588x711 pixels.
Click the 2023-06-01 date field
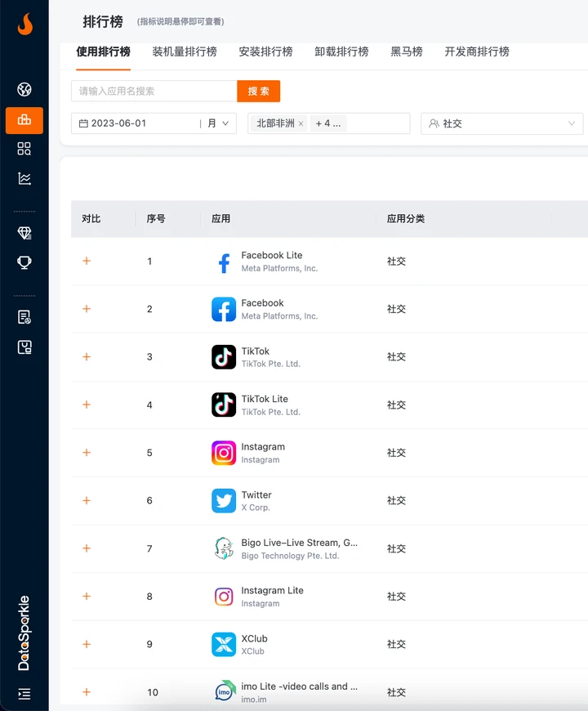coord(118,123)
